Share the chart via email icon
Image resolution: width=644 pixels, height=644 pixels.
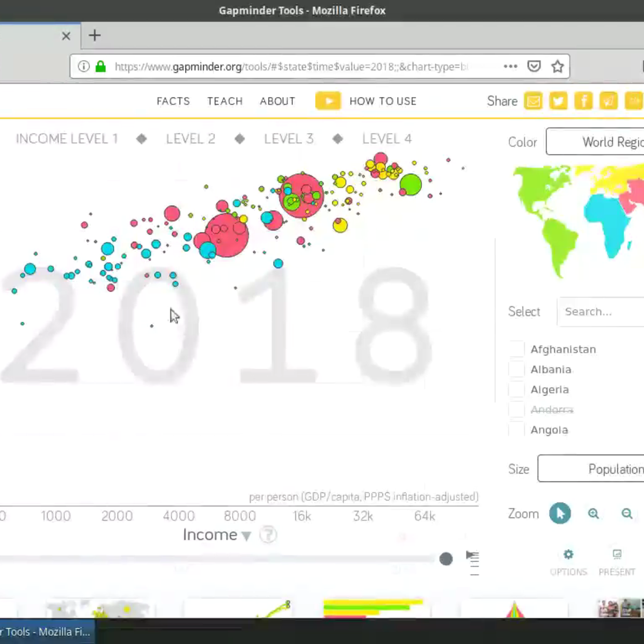click(x=533, y=101)
